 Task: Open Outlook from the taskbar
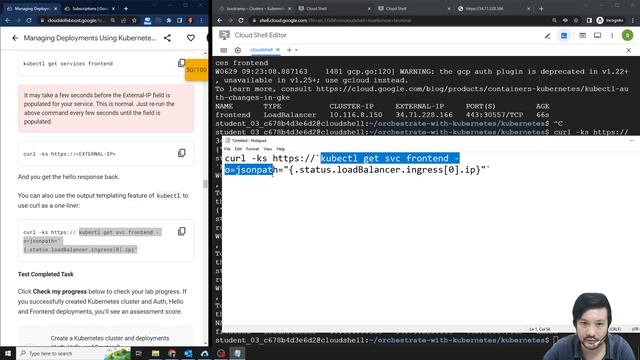click(188, 353)
